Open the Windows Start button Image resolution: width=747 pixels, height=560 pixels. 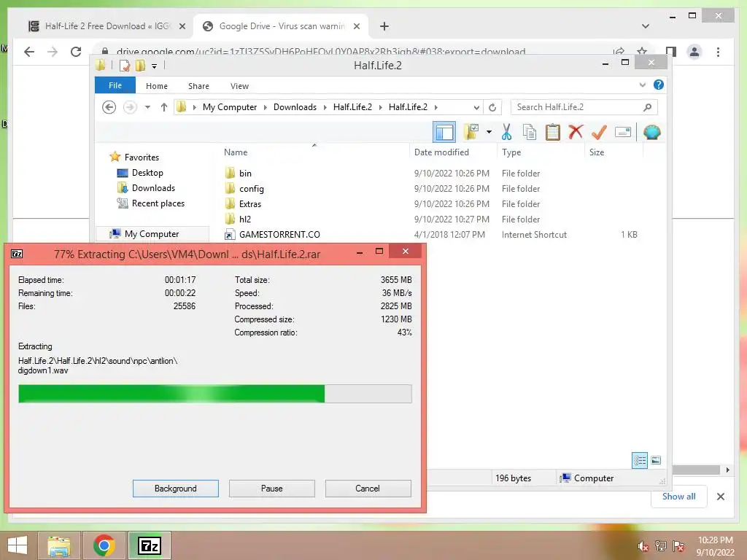(x=18, y=545)
